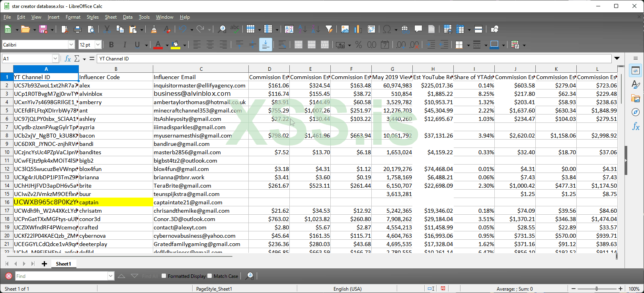The width and height of the screenshot is (644, 293).
Task: Enable the Formatted Display checkbox
Action: point(164,276)
